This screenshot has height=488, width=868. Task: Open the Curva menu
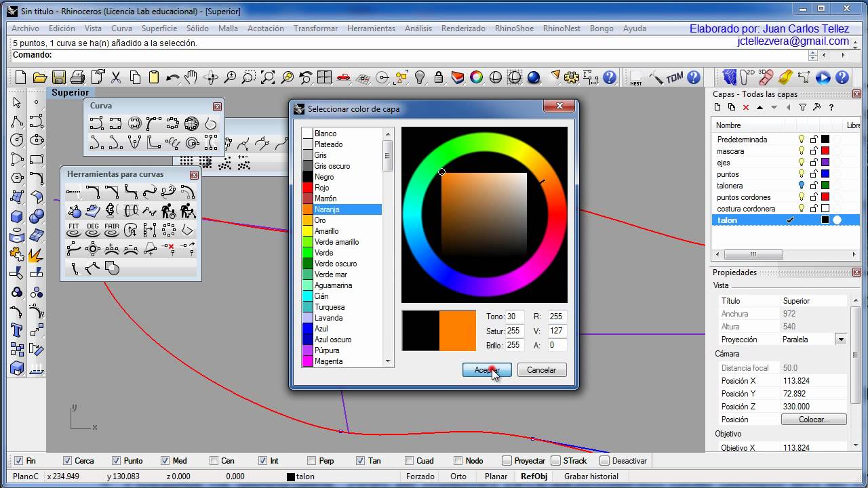coord(122,28)
